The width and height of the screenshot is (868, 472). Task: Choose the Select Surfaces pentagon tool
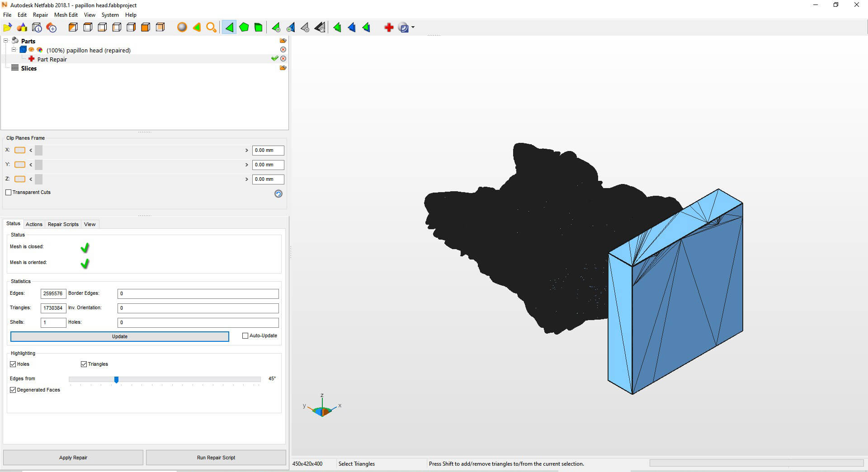point(244,28)
